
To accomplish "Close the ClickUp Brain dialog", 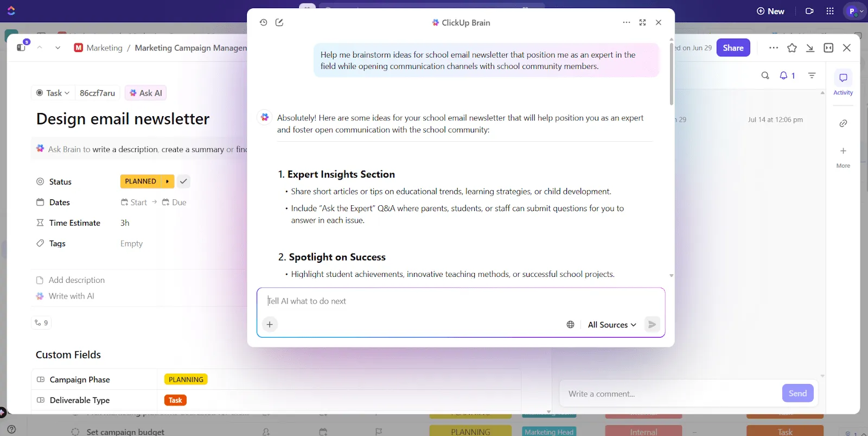I will (659, 22).
